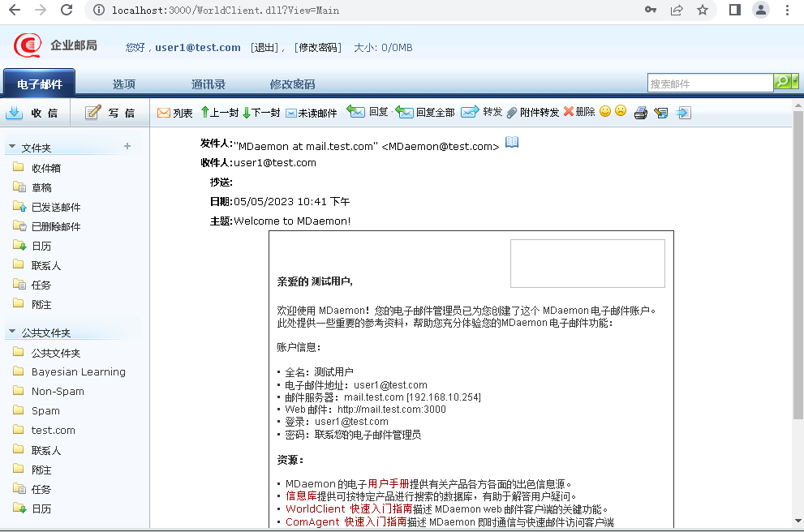Go to previous message 上一封
804x532 pixels.
point(220,113)
